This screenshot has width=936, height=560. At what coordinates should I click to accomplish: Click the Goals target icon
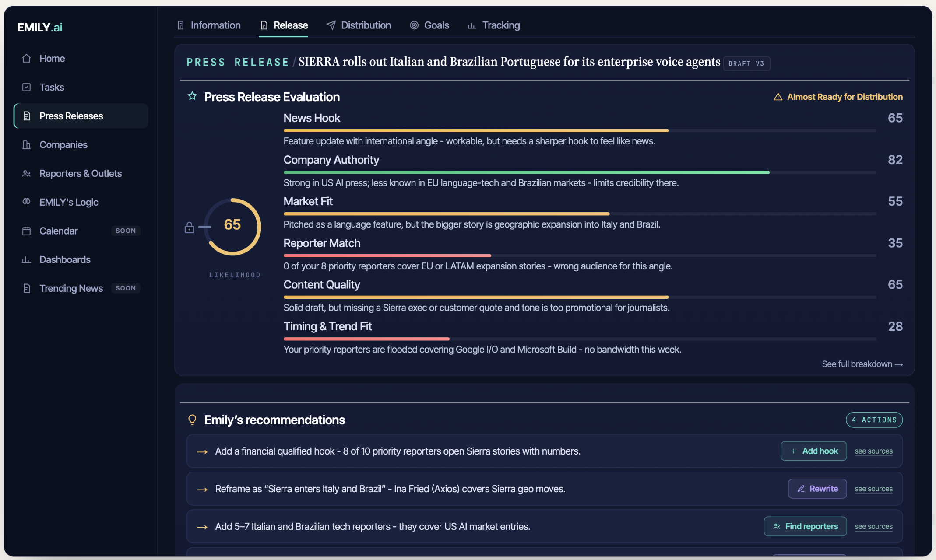[x=414, y=25]
